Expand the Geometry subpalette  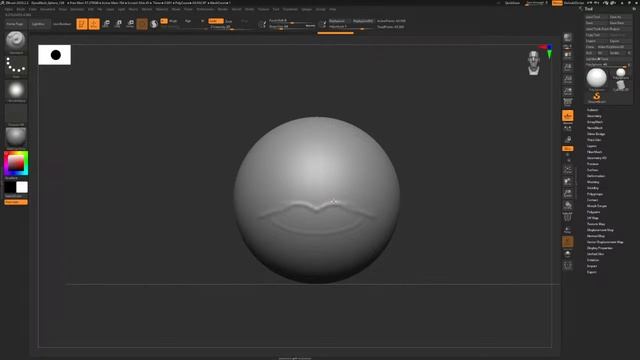(594, 116)
